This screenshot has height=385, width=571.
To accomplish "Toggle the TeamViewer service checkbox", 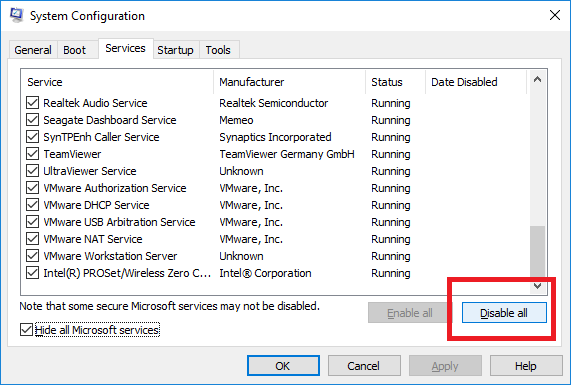I will pos(32,154).
